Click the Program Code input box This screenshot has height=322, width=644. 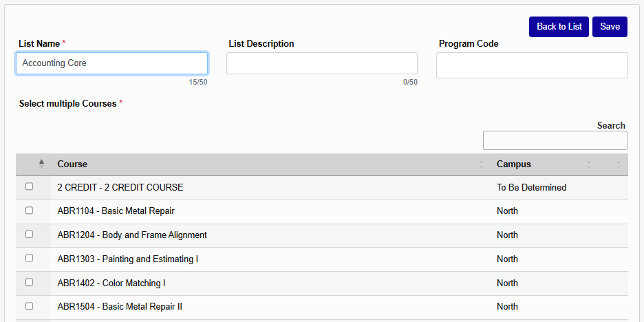point(532,65)
